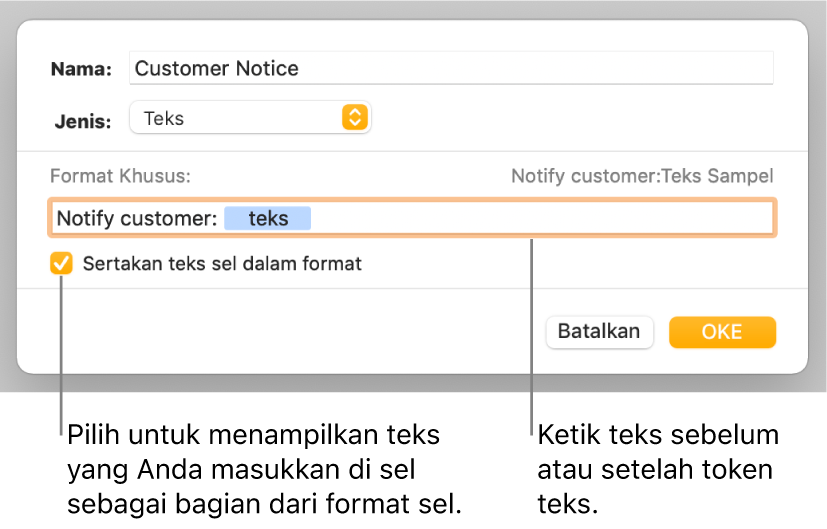Uncheck Sertakan teks sel dalam format
827x529 pixels.
[x=61, y=263]
